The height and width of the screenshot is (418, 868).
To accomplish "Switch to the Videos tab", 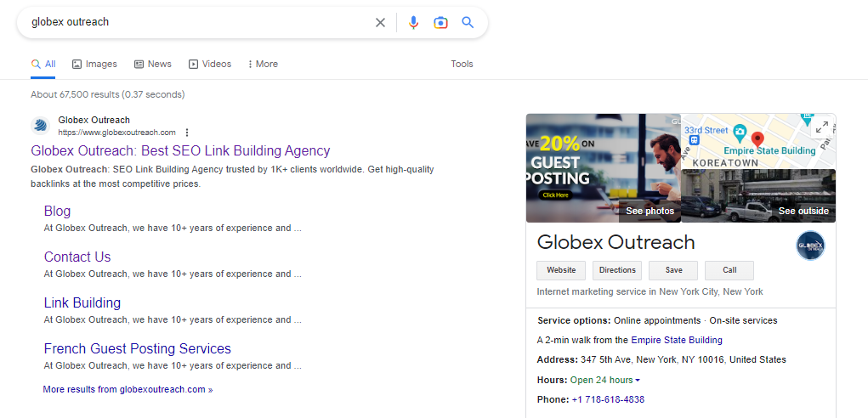I will pos(210,64).
